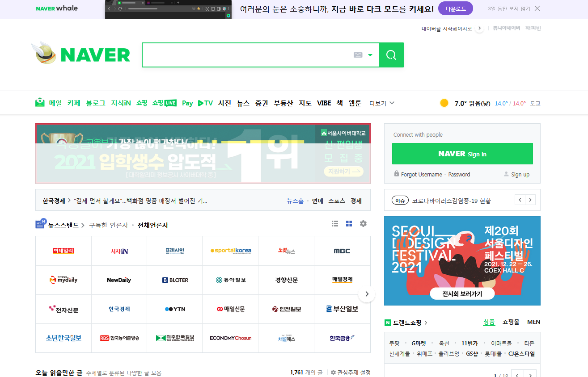The width and height of the screenshot is (588, 377).
Task: Click the ECONOMYChosun press logo
Action: (230, 338)
